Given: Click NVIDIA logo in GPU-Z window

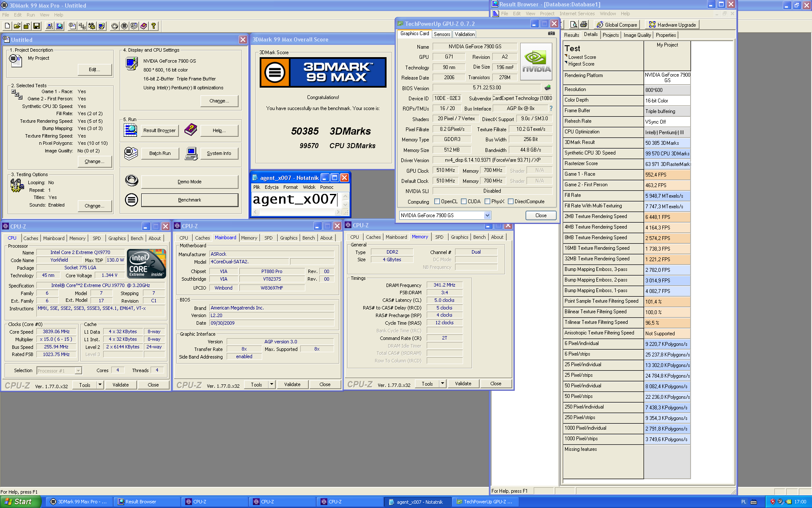Looking at the screenshot, I should coord(536,62).
